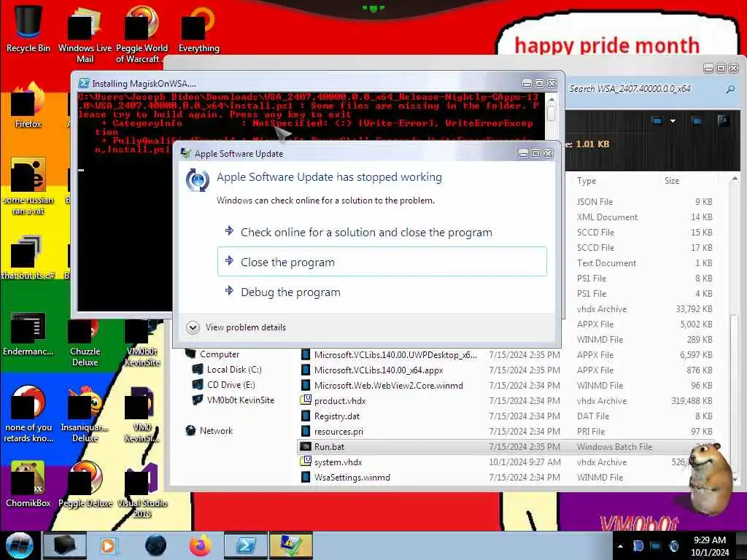Sort files by the Size column
The width and height of the screenshot is (747, 560).
click(x=672, y=181)
